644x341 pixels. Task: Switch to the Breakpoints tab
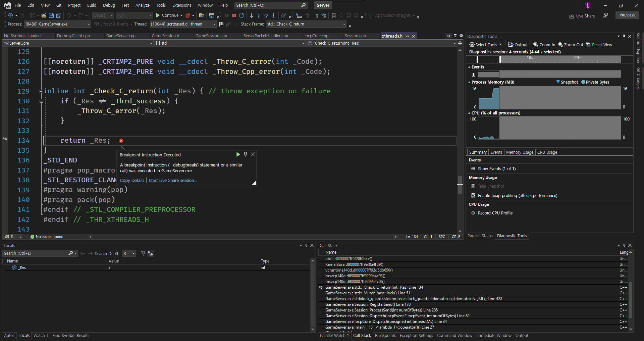[385, 335]
